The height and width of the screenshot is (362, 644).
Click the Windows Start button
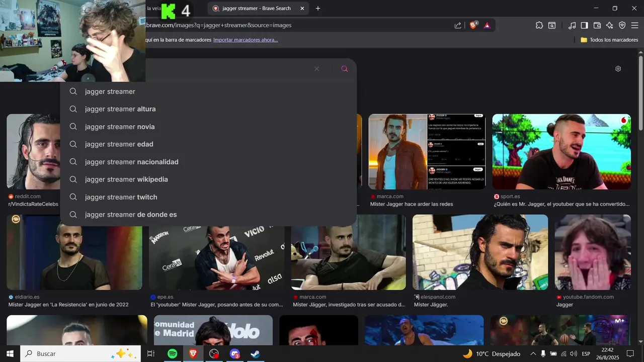(10, 354)
